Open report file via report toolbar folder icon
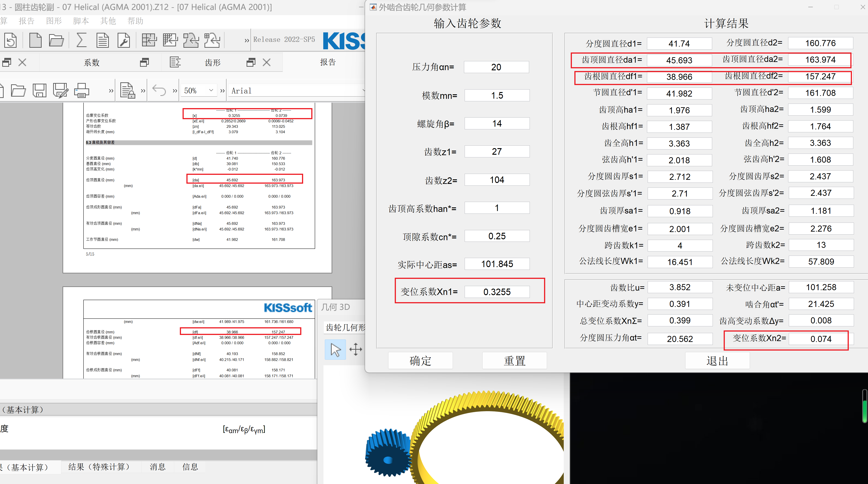868x484 pixels. pyautogui.click(x=18, y=91)
